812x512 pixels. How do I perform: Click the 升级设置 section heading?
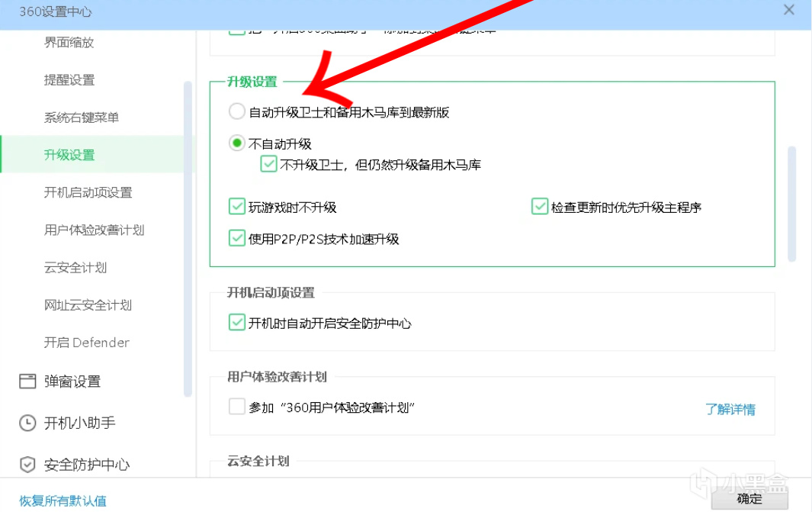tap(252, 82)
